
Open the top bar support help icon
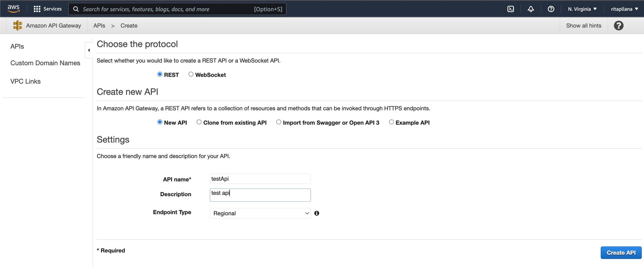point(551,9)
